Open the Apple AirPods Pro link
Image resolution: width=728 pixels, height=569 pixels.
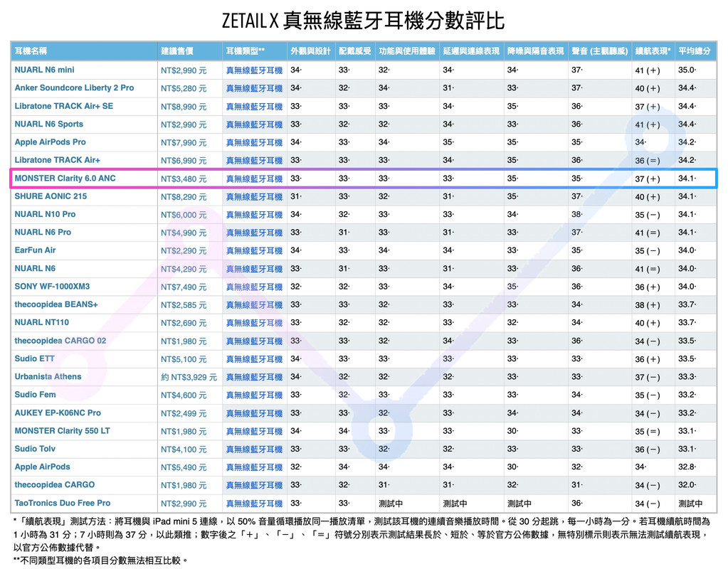click(x=50, y=142)
